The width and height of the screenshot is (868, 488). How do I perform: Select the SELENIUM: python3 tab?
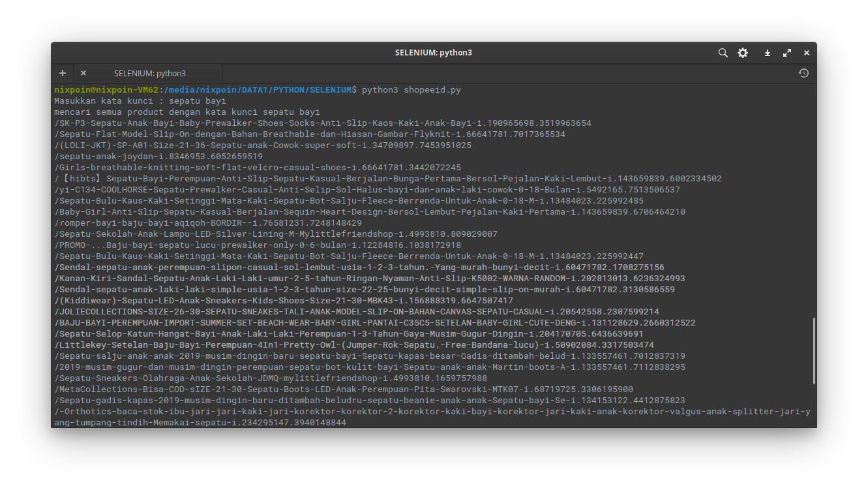click(x=149, y=74)
